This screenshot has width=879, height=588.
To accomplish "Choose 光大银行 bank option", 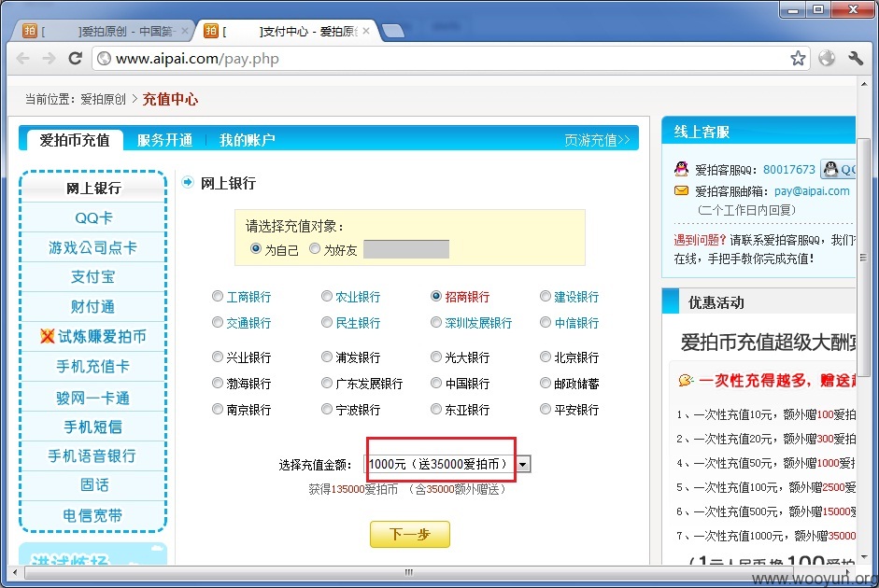I will [x=436, y=357].
